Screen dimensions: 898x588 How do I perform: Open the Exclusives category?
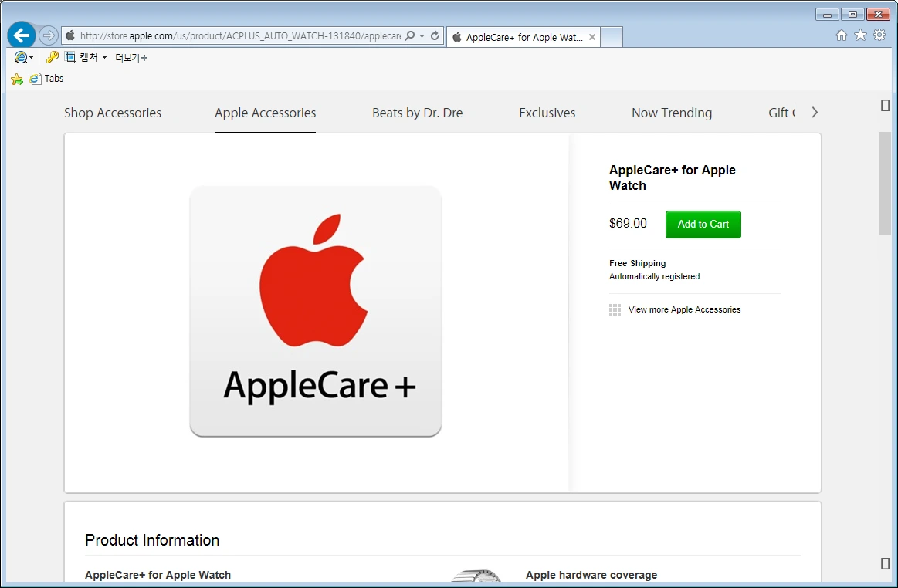click(x=547, y=113)
